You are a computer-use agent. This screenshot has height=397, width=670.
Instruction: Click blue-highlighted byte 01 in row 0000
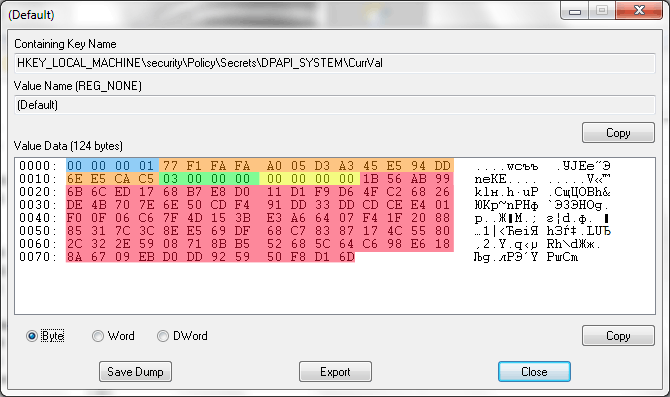[146, 166]
